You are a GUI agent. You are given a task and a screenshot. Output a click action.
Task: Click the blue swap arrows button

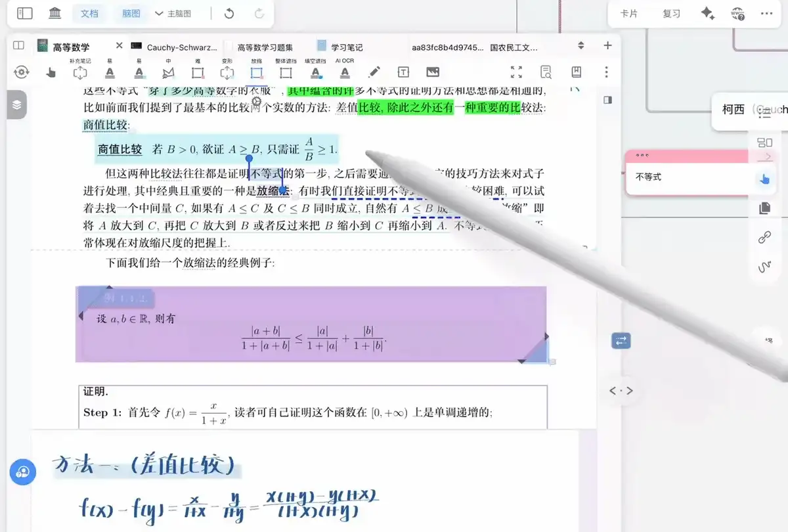point(621,341)
